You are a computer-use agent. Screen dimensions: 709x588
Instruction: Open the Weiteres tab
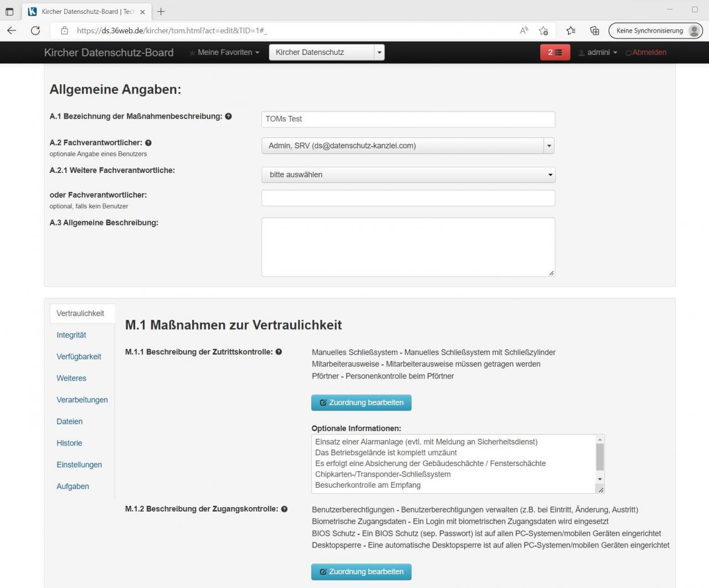tap(71, 378)
